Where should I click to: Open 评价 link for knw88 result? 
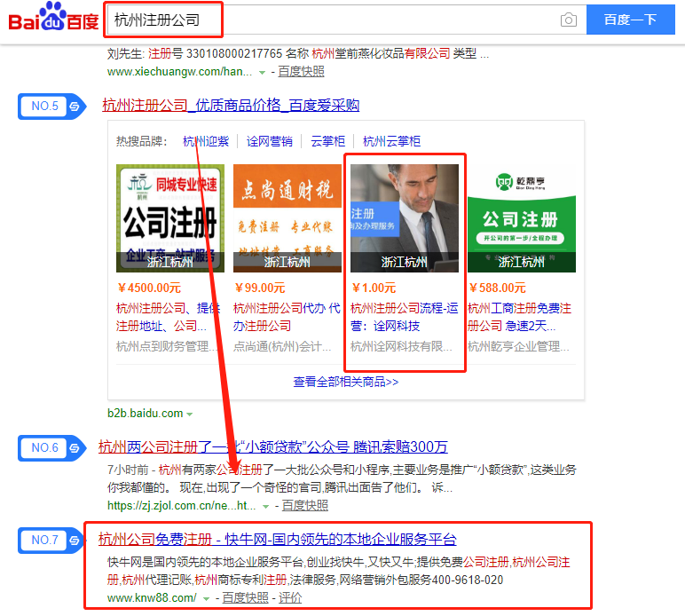[x=290, y=597]
